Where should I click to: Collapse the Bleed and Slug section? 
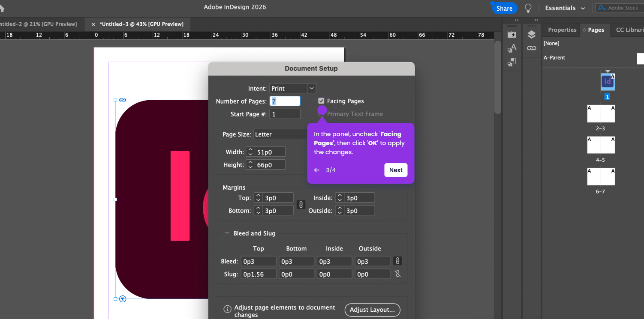pos(227,233)
